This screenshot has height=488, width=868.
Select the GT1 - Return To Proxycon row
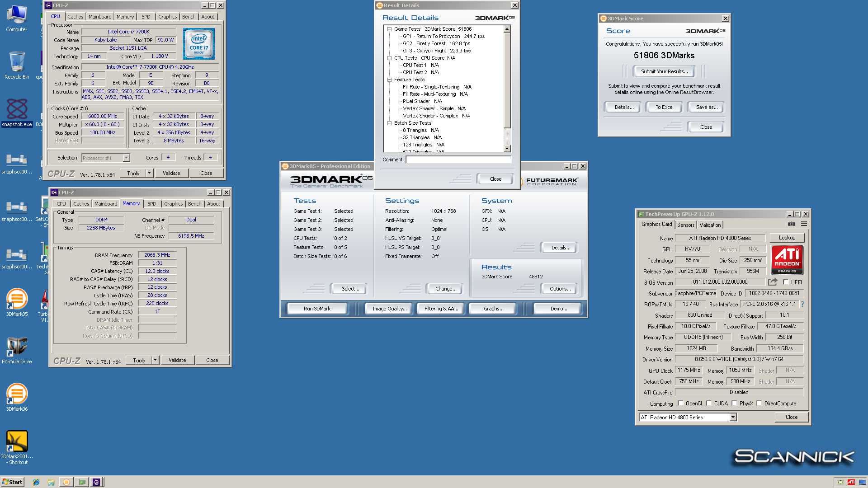[443, 36]
